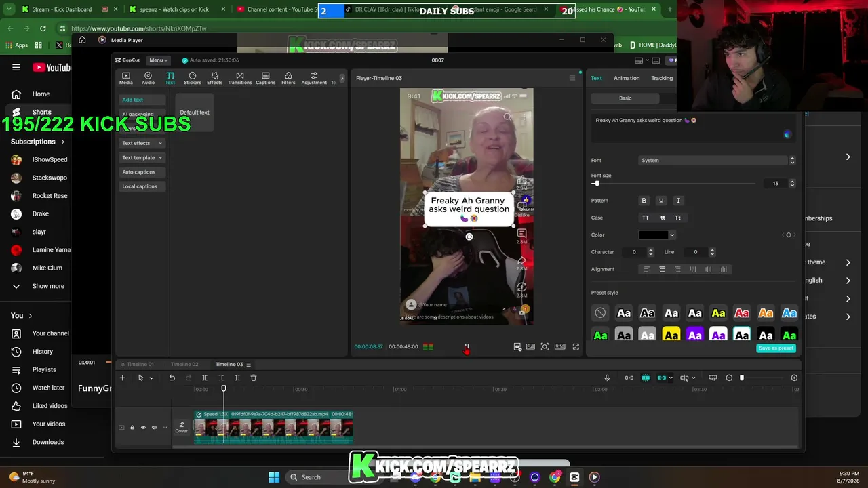Delete selected clip with trash icon

(254, 378)
